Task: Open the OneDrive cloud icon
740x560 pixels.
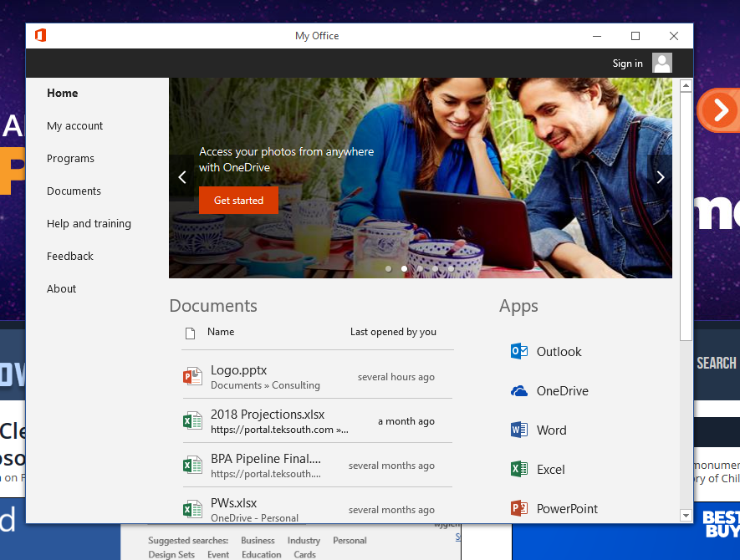Action: coord(519,390)
